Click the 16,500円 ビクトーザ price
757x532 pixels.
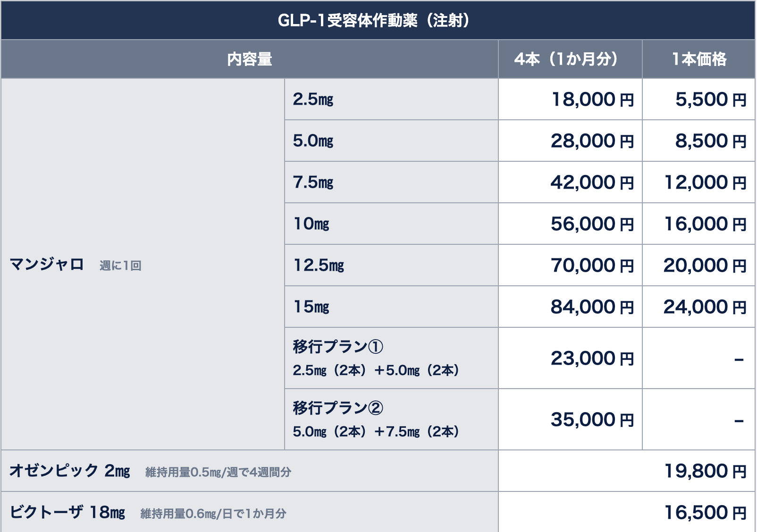[705, 513]
